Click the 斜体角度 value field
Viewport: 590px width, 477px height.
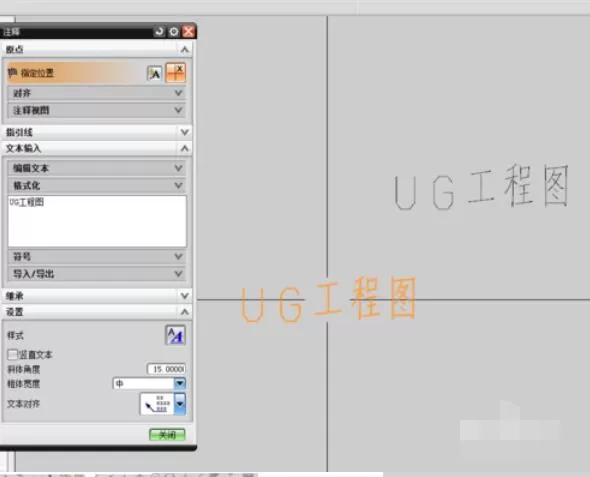click(x=166, y=369)
